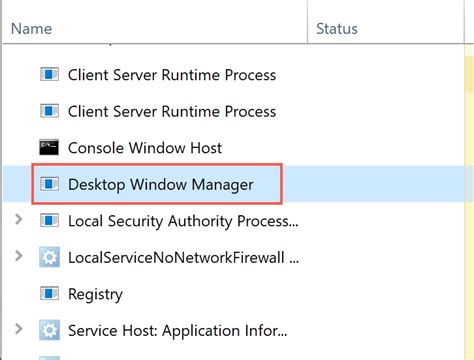Image resolution: width=474 pixels, height=360 pixels.
Task: Click the Service Host: Application Infor... gear icon
Action: [x=49, y=330]
